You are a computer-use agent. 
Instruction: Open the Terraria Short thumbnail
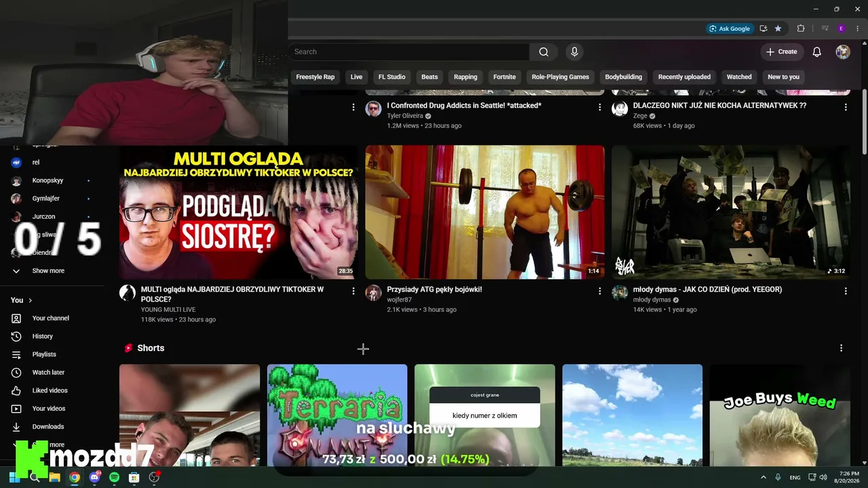(x=337, y=415)
